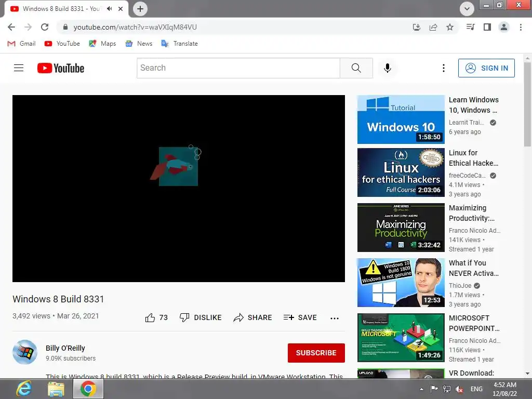Click the video player area
Viewport: 532px width, 399px height.
point(179,188)
